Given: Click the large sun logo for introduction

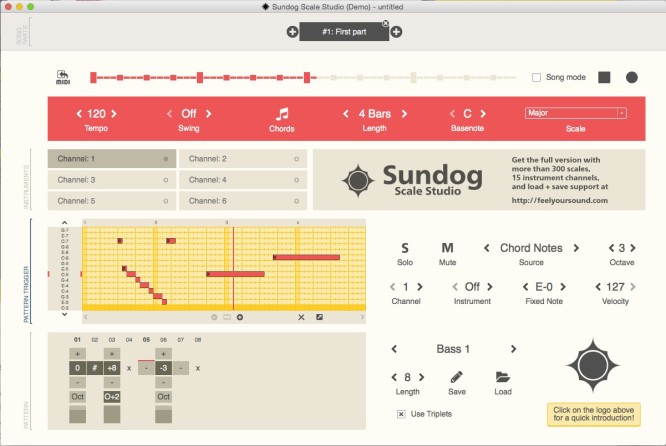Looking at the screenshot, I should coord(593,366).
